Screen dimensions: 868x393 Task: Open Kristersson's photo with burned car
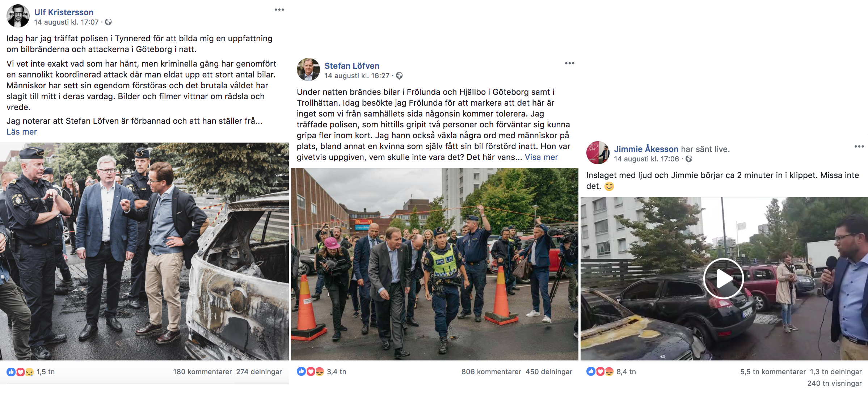[144, 252]
